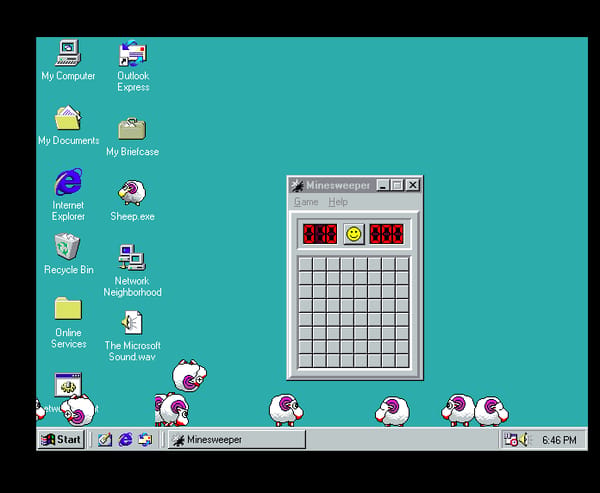The width and height of the screenshot is (600, 493).
Task: Select the My Documents folder icon
Action: point(68,118)
